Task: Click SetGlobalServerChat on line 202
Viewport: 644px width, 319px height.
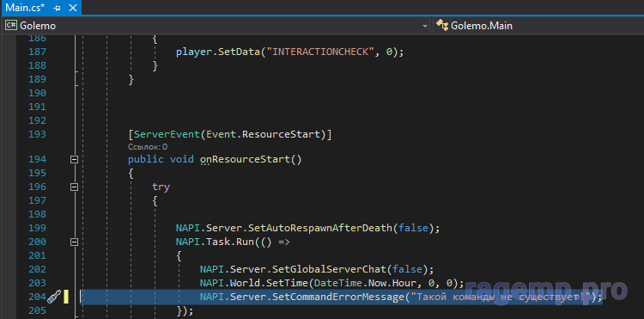Action: pos(330,269)
